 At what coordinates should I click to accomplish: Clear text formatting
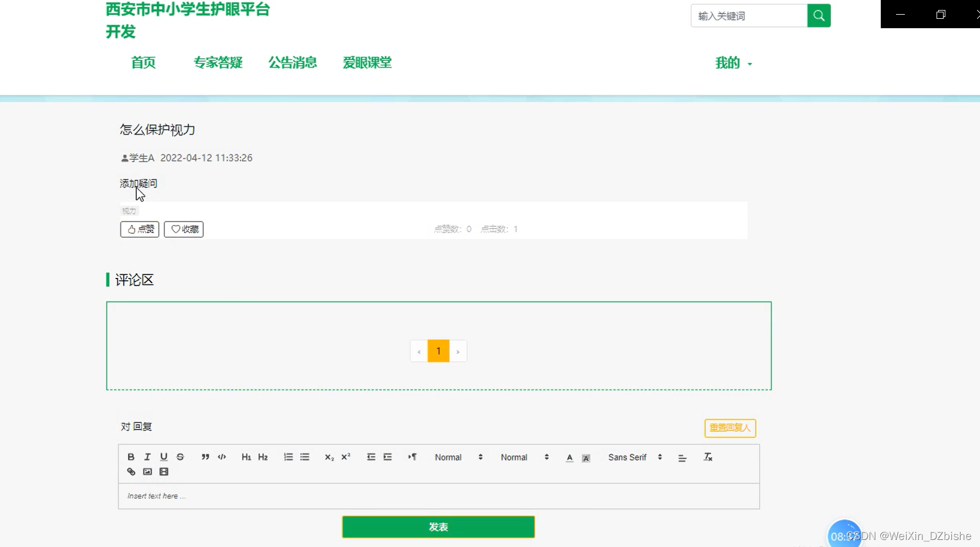tap(708, 457)
